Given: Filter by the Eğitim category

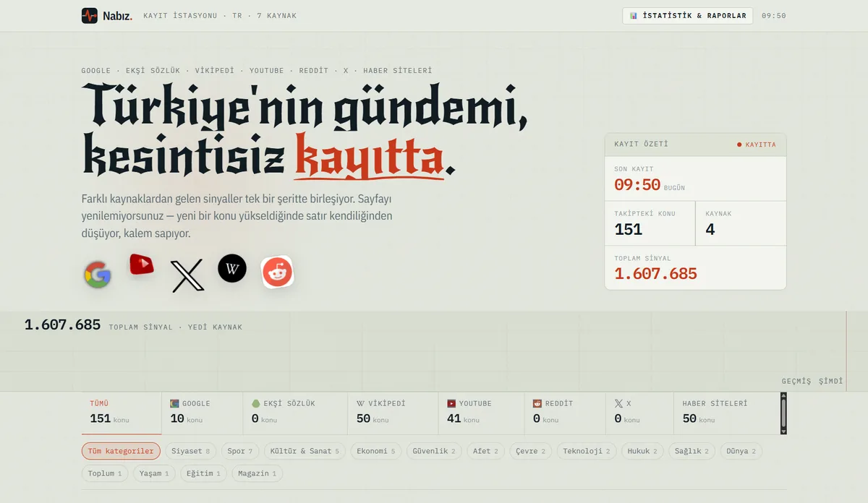Looking at the screenshot, I should click(x=204, y=473).
